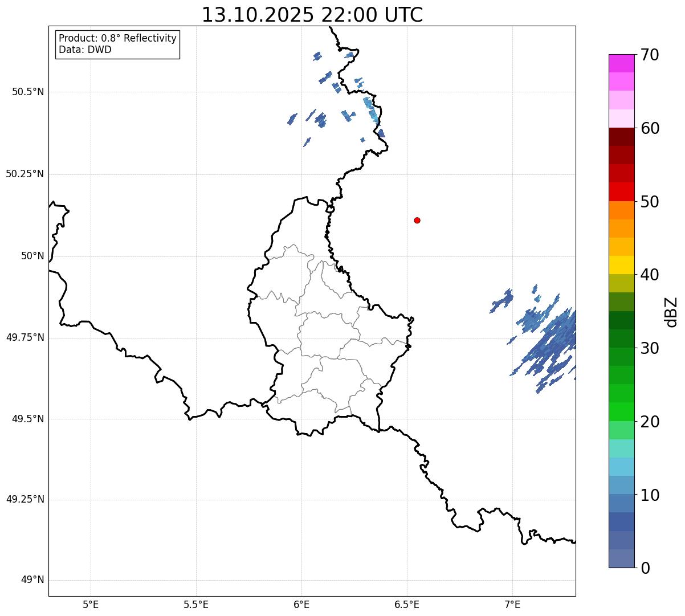The width and height of the screenshot is (685, 616).
Task: Click the 50°N latitude label
Action: tap(32, 256)
